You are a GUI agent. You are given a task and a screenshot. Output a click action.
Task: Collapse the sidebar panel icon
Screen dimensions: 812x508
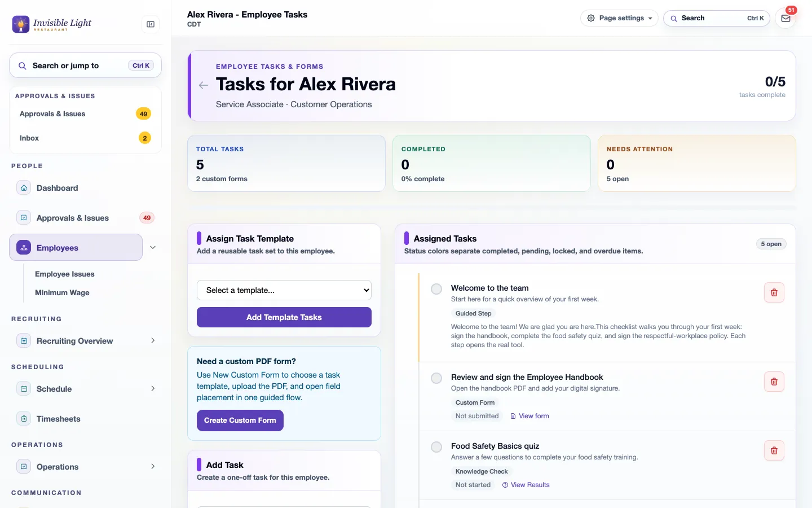(x=151, y=24)
